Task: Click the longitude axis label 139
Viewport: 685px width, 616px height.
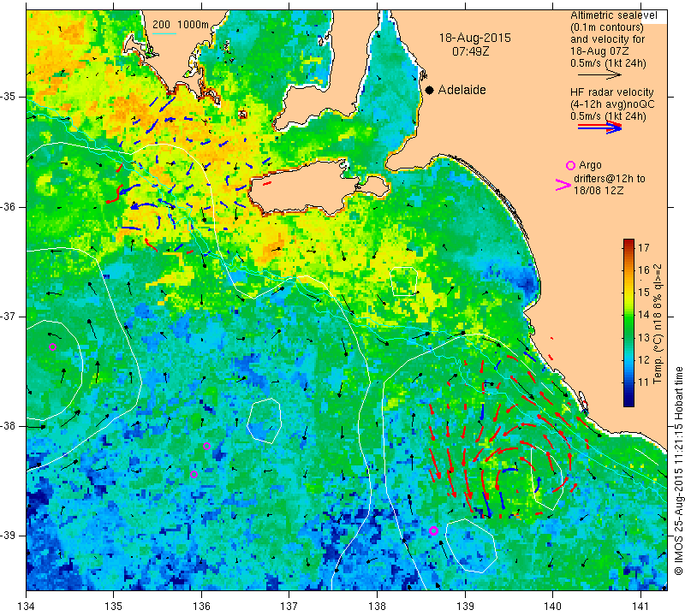Action: 465,606
